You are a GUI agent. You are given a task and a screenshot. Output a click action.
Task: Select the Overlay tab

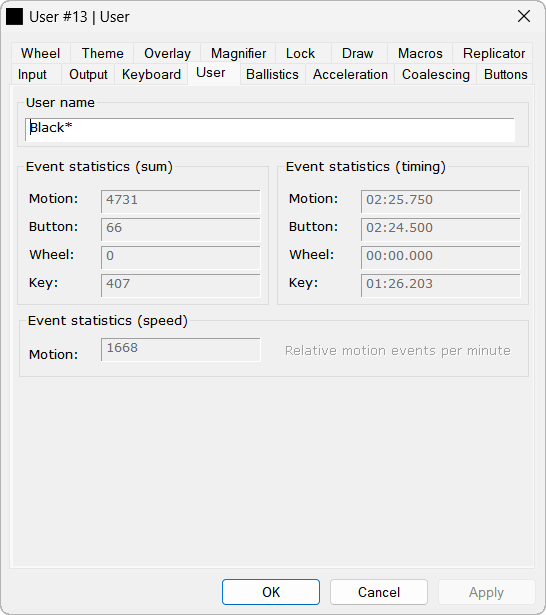tap(167, 53)
